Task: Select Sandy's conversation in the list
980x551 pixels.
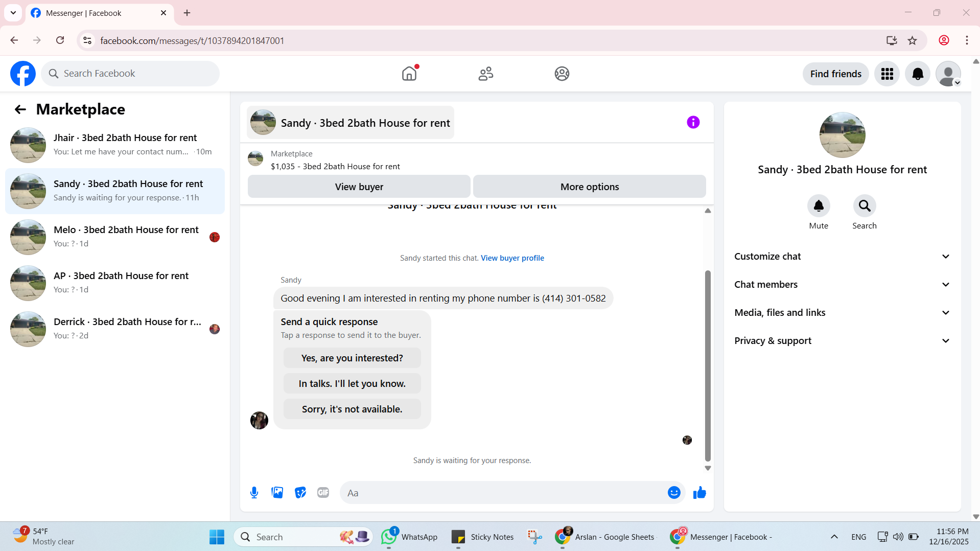Action: tap(115, 191)
